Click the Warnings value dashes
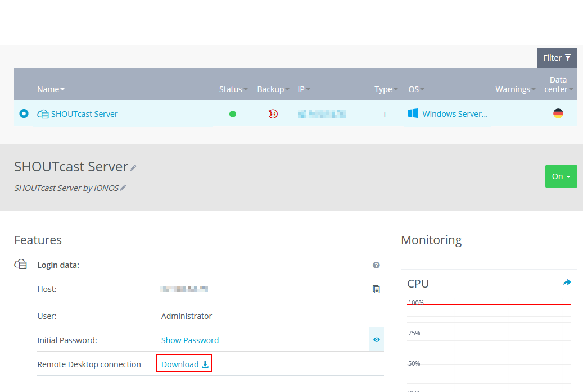 515,115
